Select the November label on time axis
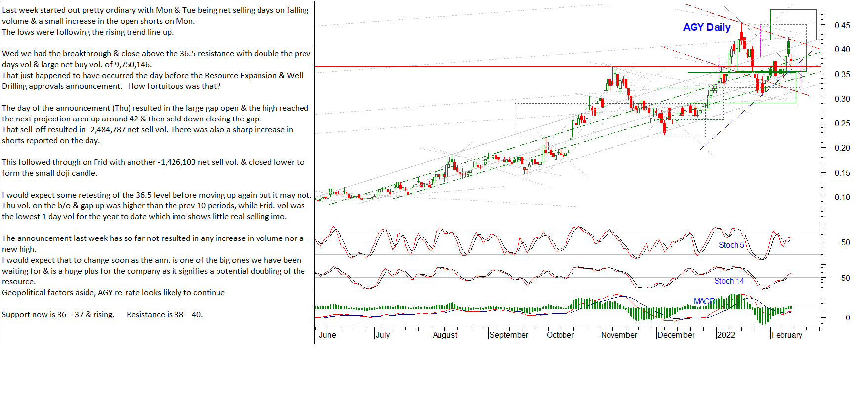868x397 pixels. (x=619, y=335)
